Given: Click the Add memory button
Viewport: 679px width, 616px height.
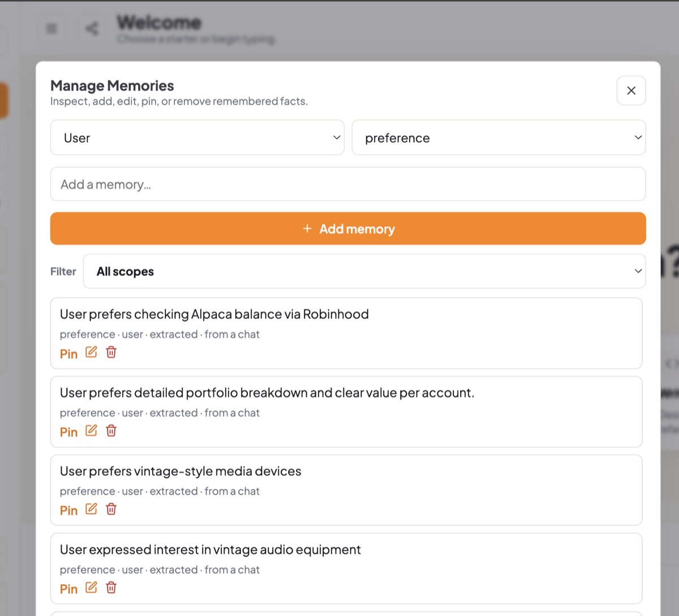Looking at the screenshot, I should (x=348, y=229).
